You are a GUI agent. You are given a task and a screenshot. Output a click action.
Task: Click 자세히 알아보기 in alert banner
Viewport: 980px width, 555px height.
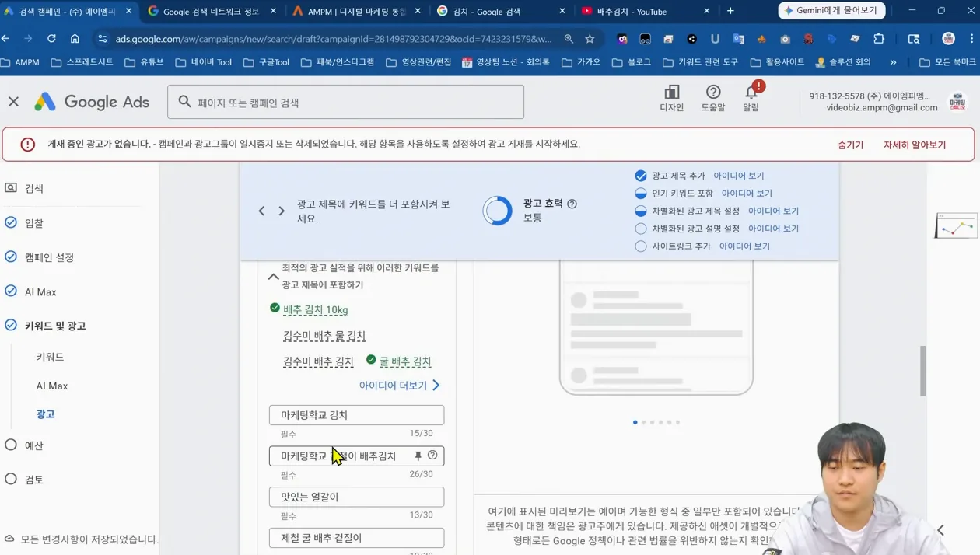point(914,145)
